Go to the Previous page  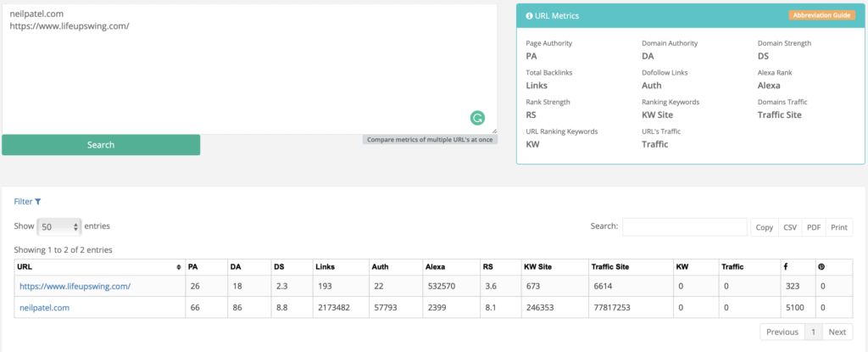coord(782,332)
